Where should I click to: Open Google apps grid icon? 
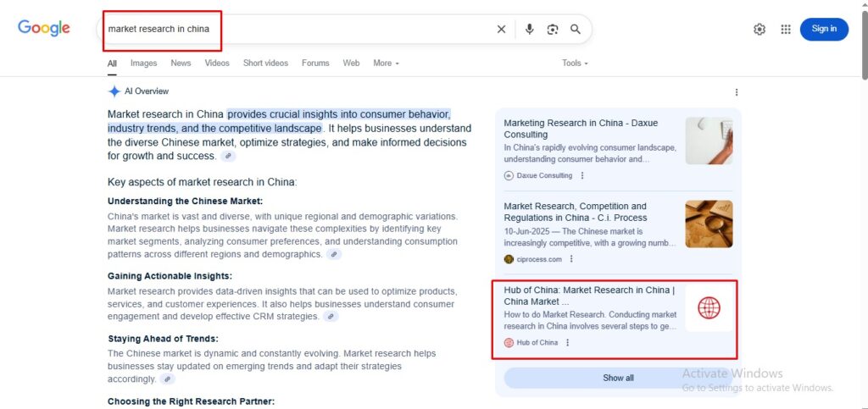pos(786,30)
